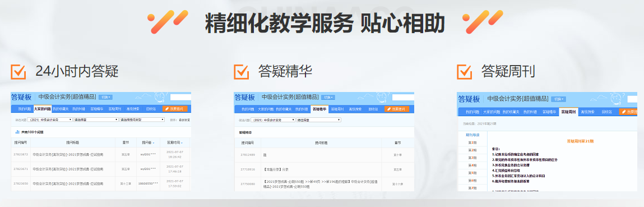Click the bar chart icon beside 共有100个问题
This screenshot has height=207, width=644.
(18, 132)
